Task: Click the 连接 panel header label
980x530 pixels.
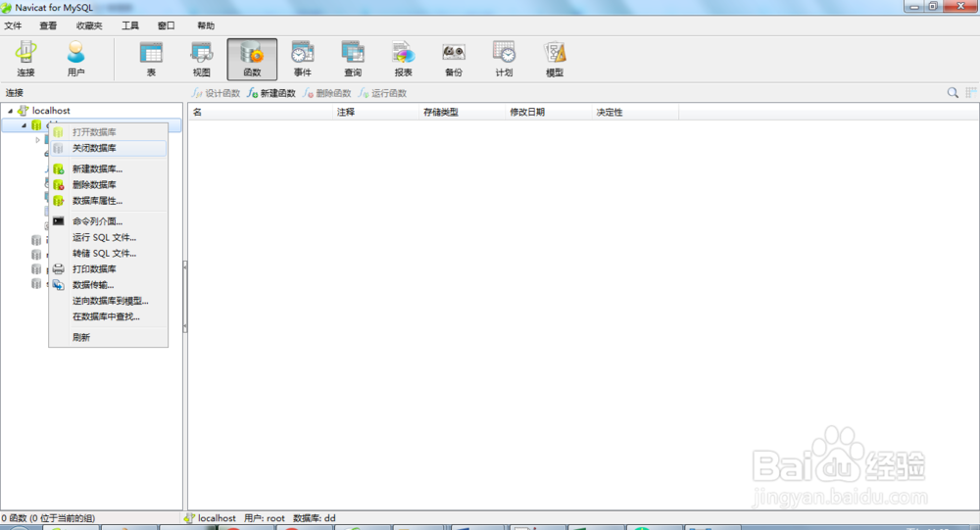Action: (x=15, y=92)
